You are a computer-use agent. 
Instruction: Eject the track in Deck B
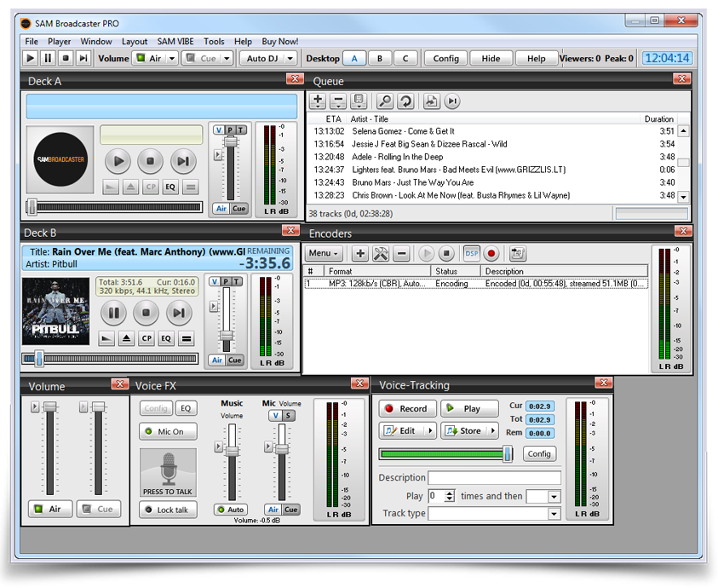tap(127, 339)
